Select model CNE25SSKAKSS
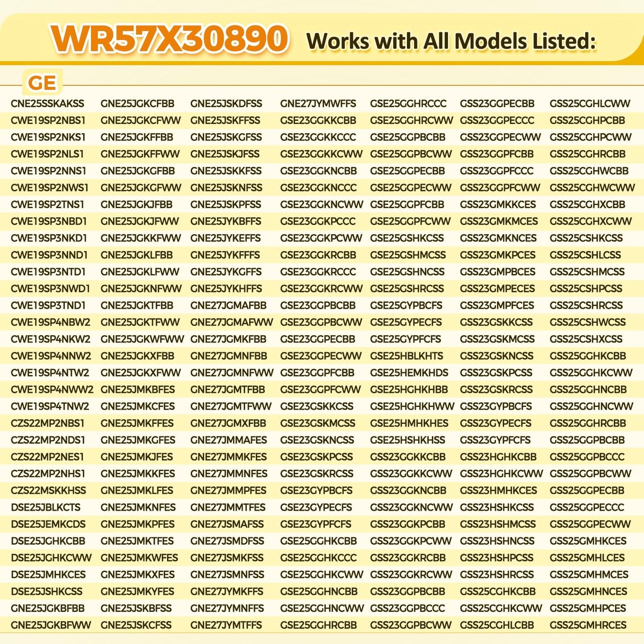This screenshot has width=644, height=644. click(x=47, y=104)
